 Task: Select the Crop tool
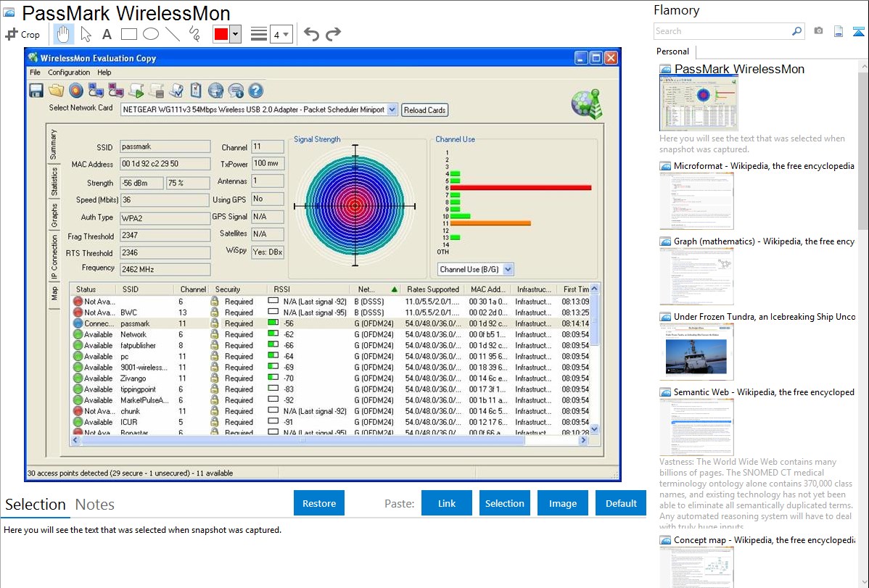pyautogui.click(x=22, y=34)
